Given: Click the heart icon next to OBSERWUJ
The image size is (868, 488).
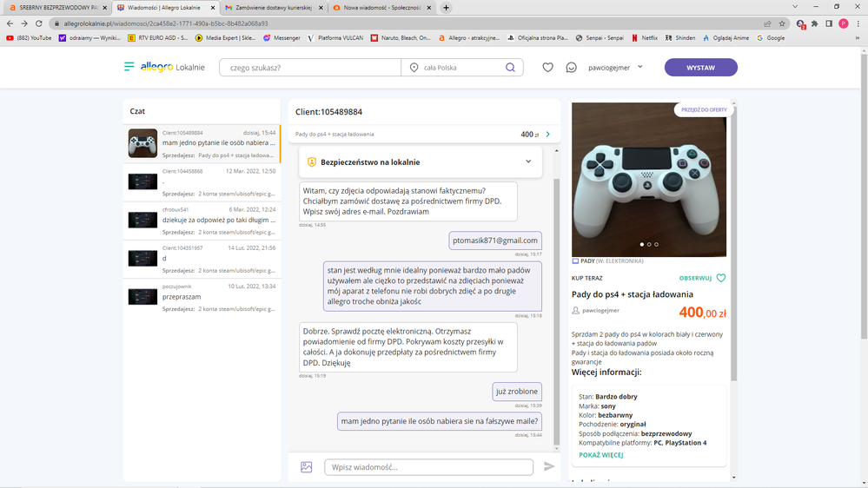Looking at the screenshot, I should 721,278.
